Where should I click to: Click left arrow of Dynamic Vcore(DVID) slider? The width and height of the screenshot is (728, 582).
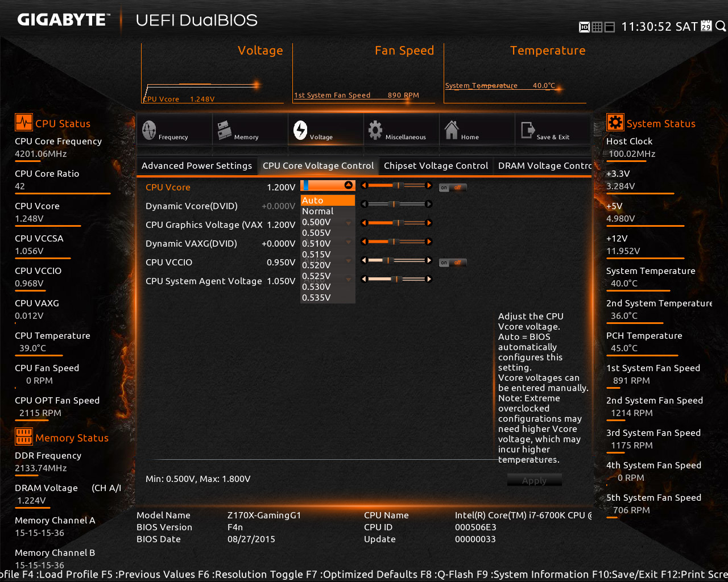point(365,204)
